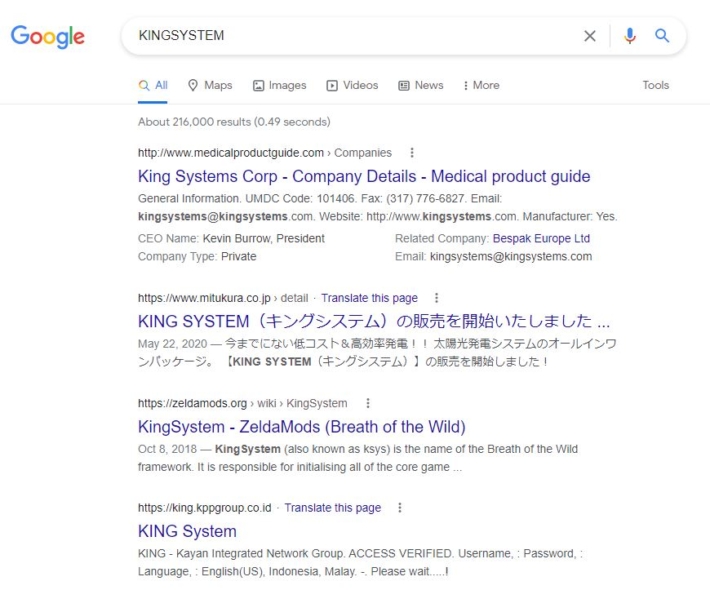Translate the mitukura.co.jp page

coord(369,298)
